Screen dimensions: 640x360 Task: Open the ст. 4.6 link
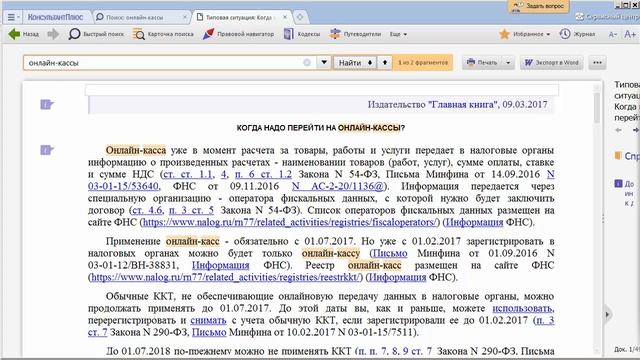point(147,211)
